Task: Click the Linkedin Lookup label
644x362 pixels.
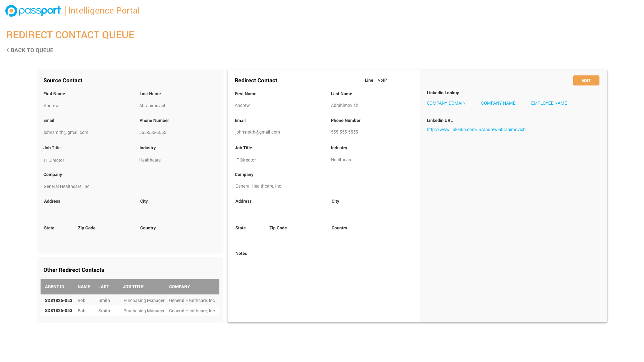Action: 443,93
